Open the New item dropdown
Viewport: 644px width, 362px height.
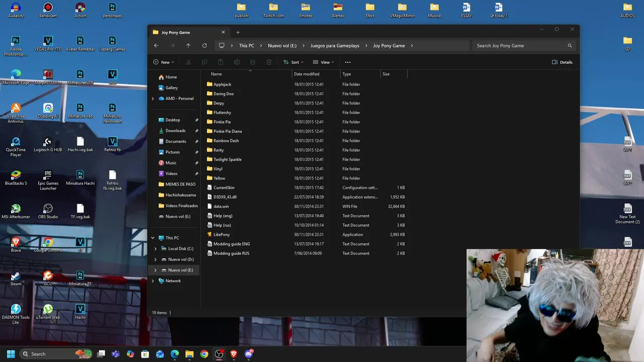click(x=164, y=62)
